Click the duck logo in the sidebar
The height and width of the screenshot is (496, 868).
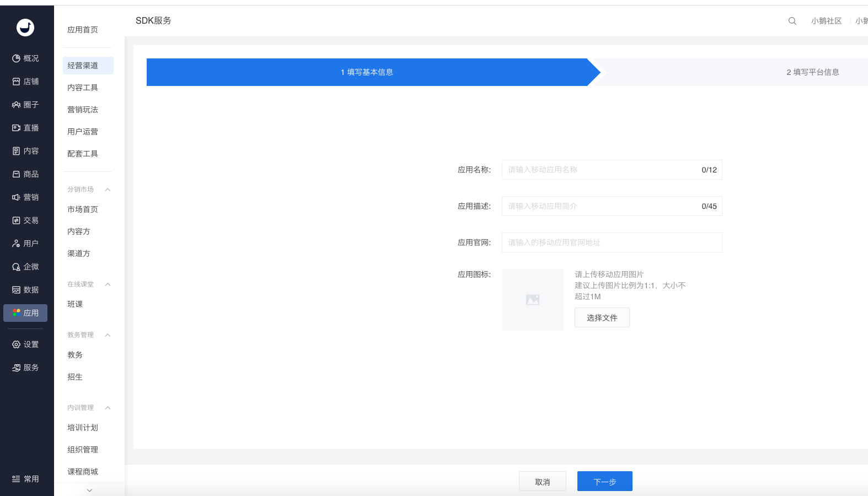pyautogui.click(x=25, y=28)
